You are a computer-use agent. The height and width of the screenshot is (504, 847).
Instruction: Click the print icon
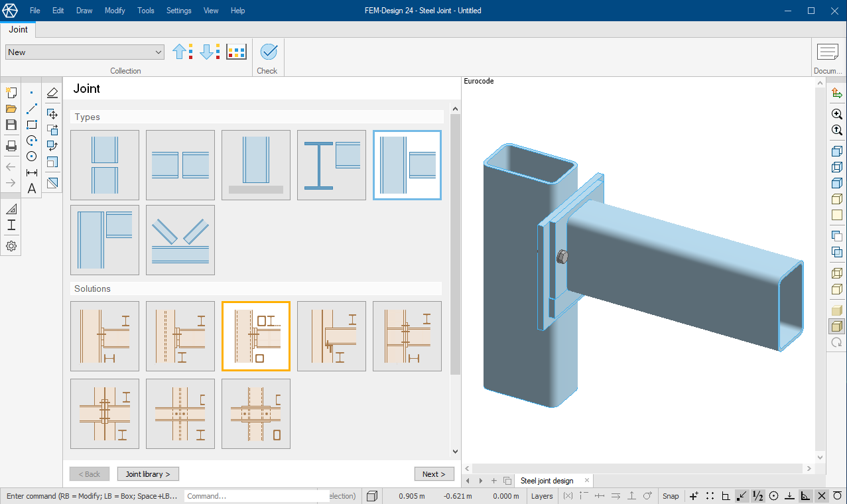(11, 146)
